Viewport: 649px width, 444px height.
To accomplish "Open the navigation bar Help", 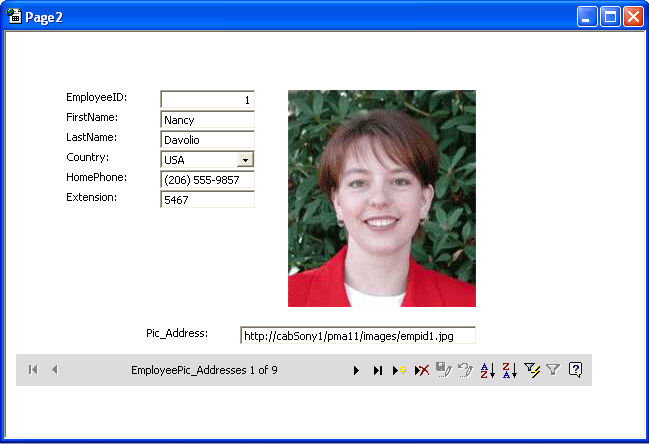I will (575, 370).
